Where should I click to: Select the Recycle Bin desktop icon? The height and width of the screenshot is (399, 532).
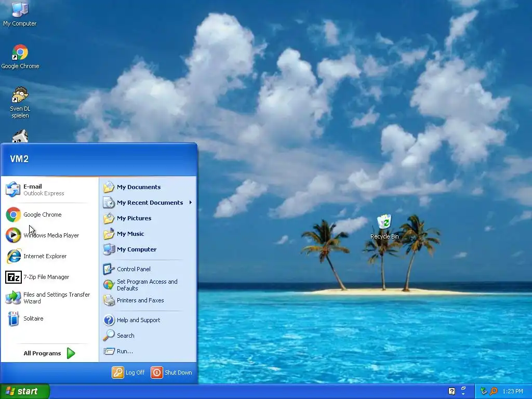click(384, 227)
